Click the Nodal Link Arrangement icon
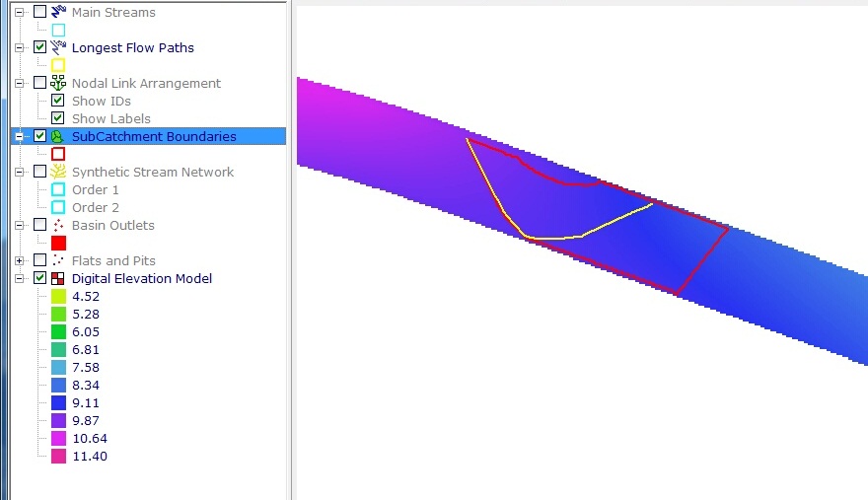The image size is (868, 500). (58, 84)
